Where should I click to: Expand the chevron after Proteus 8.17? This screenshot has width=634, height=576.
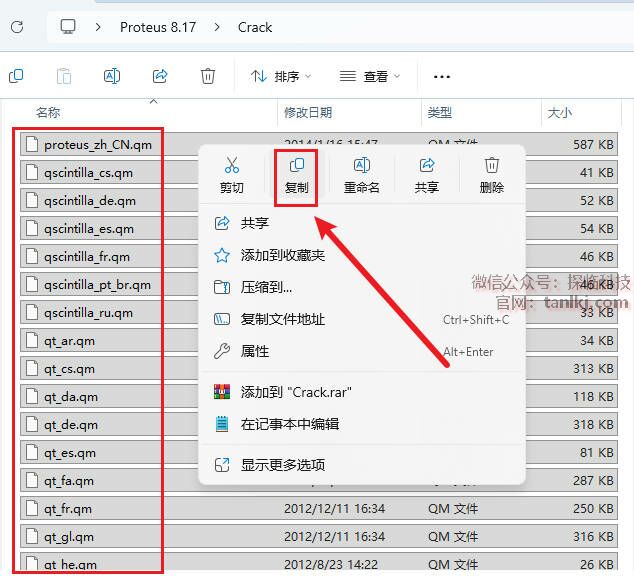click(217, 27)
